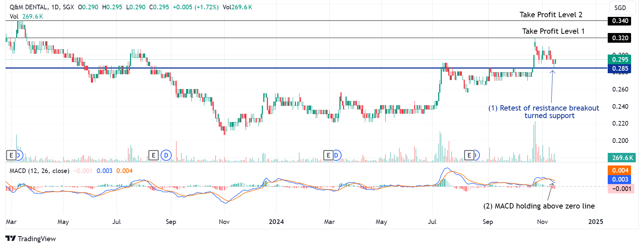Click the Nov time label just before 2024
Image resolution: width=644 pixels, height=248 pixels.
(x=224, y=222)
